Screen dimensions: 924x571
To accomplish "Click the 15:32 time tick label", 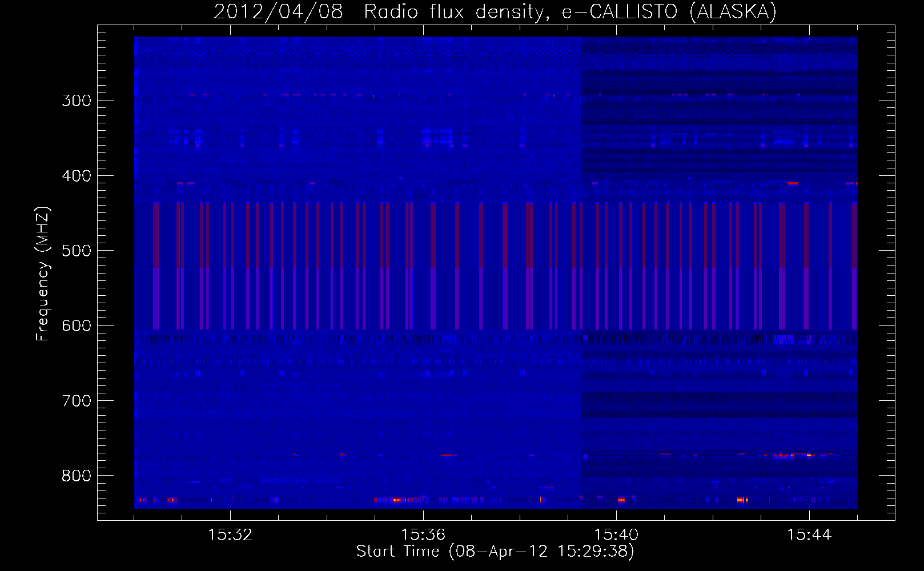I will (x=230, y=535).
